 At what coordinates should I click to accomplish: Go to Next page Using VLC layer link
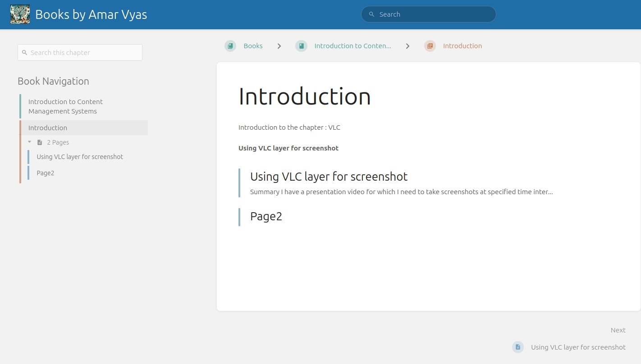578,347
